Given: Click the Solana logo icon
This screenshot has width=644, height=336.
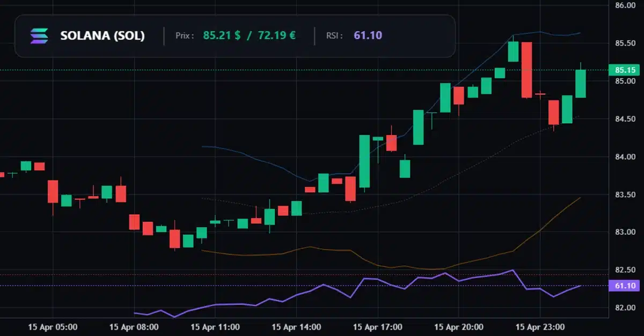Looking at the screenshot, I should [x=39, y=36].
